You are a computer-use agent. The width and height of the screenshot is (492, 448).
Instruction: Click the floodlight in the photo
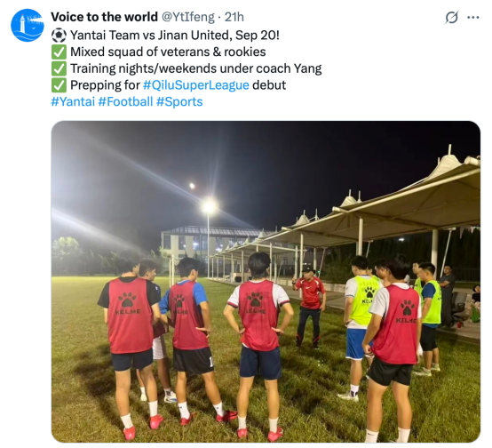coord(209,207)
